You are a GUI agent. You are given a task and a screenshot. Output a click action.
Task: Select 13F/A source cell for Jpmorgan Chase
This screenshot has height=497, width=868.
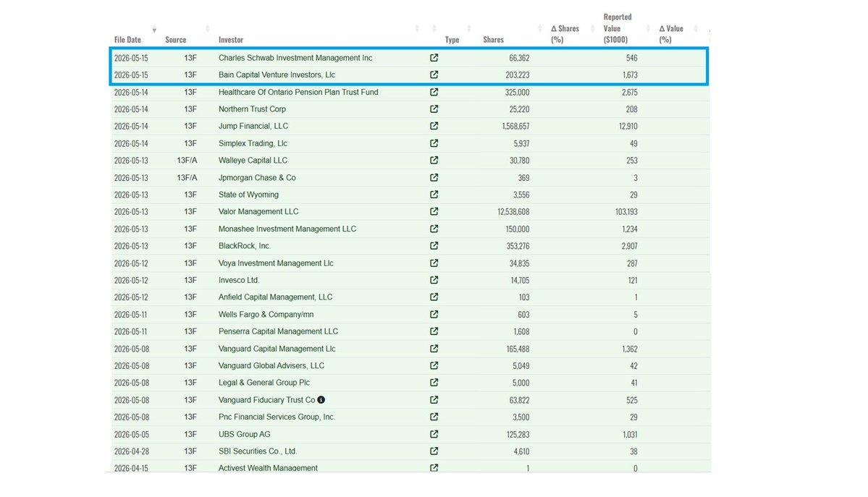[187, 178]
